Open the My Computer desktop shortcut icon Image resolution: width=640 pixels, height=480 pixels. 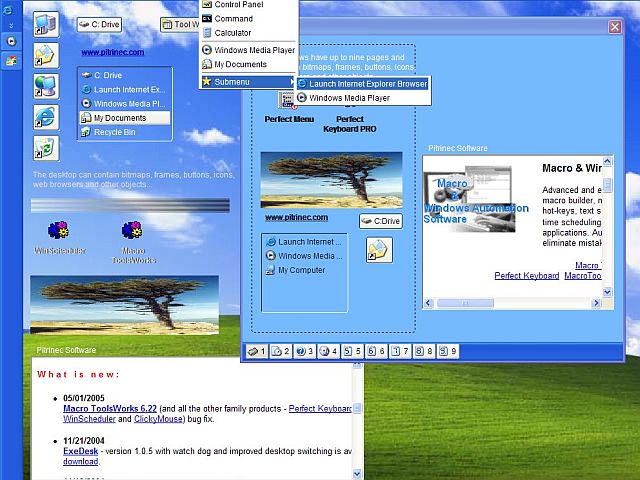coord(46,24)
